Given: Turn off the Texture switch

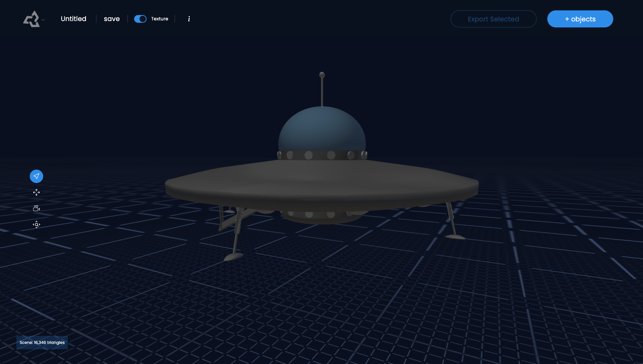Looking at the screenshot, I should pos(140,19).
